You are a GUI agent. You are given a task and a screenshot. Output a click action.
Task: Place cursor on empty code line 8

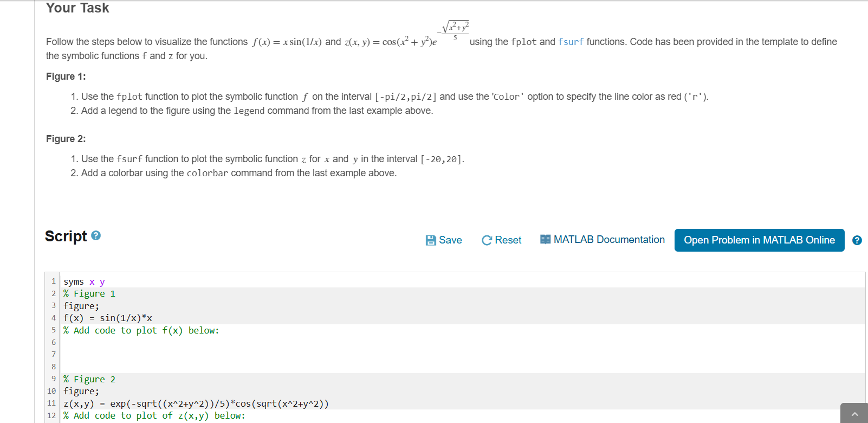pos(462,367)
